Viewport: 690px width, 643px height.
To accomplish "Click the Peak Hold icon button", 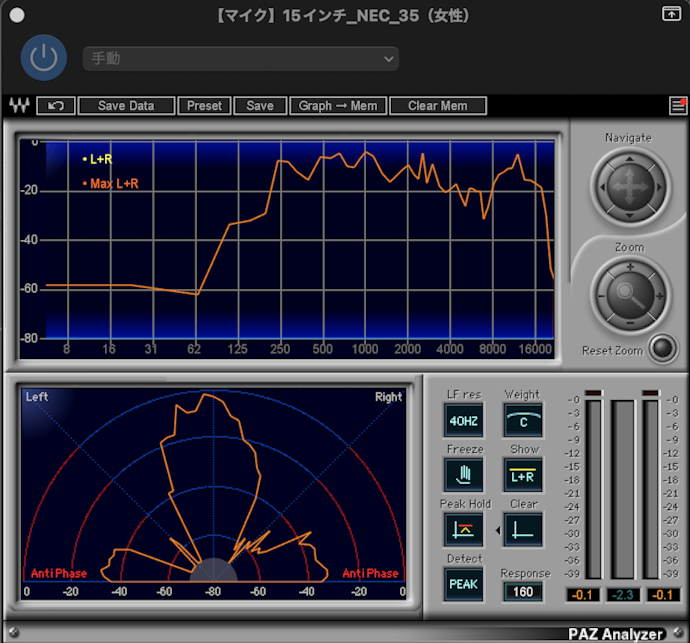I will coord(463,529).
